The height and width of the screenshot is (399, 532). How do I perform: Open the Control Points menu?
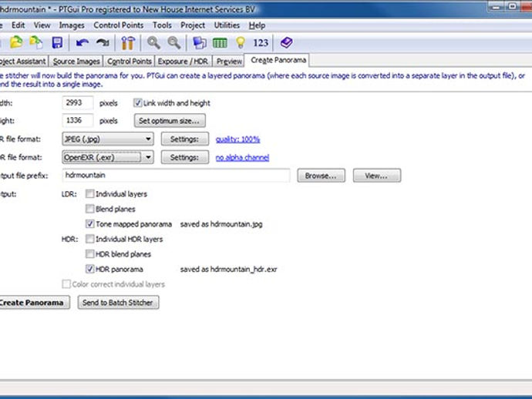[119, 25]
